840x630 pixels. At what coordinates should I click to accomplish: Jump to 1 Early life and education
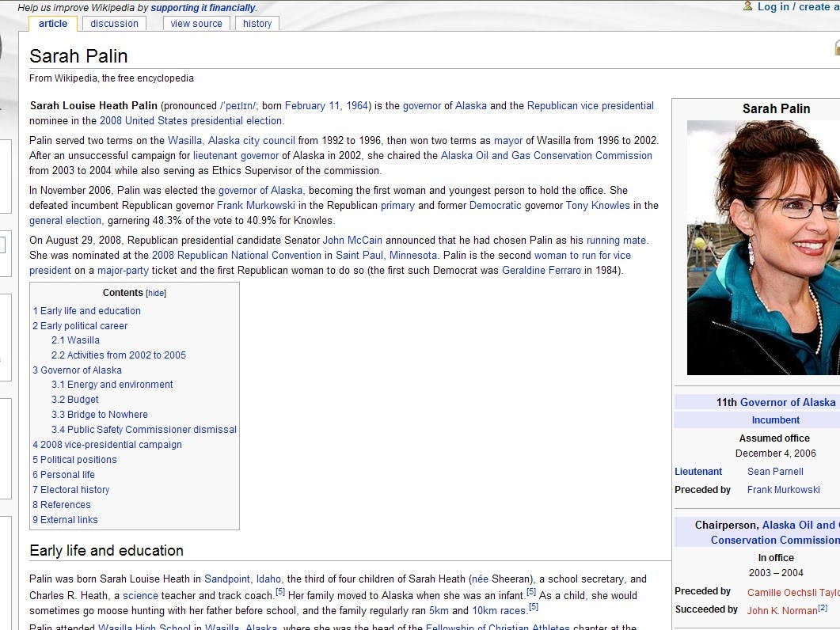pos(87,311)
